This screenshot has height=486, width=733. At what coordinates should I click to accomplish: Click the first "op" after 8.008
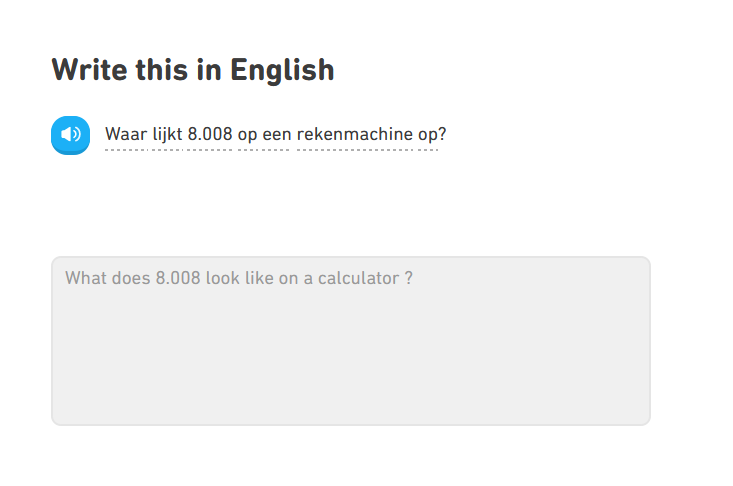pos(248,134)
